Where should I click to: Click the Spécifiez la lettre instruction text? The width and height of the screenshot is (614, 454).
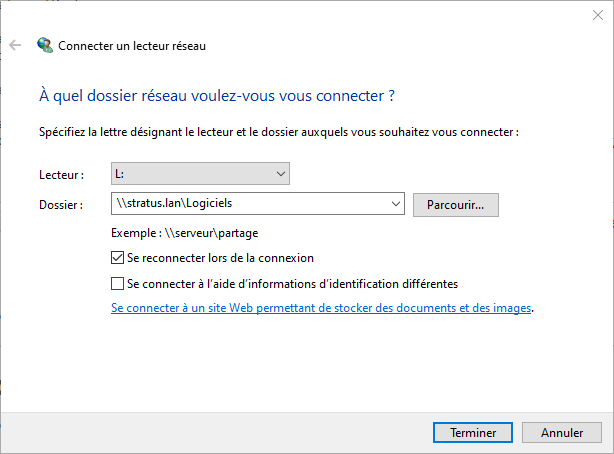point(278,131)
